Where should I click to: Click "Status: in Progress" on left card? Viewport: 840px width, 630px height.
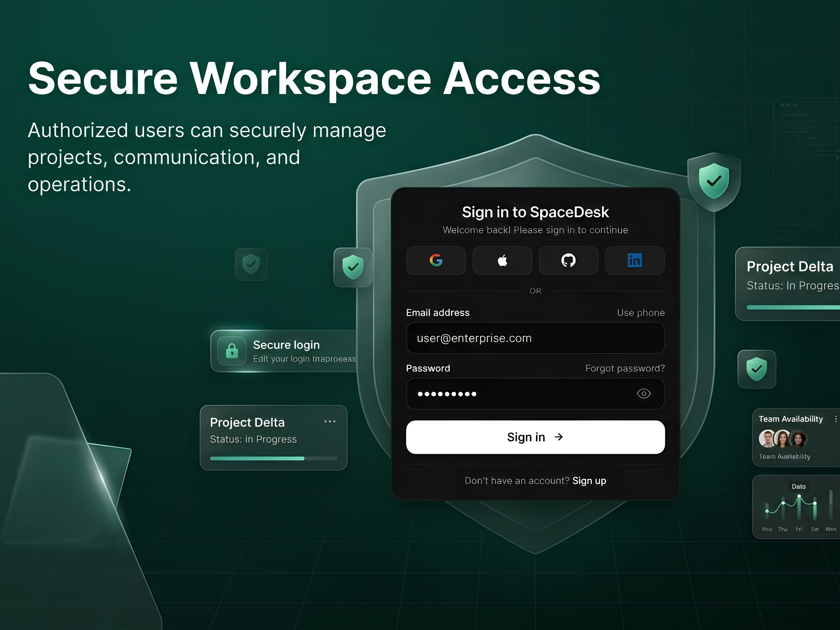click(x=253, y=439)
